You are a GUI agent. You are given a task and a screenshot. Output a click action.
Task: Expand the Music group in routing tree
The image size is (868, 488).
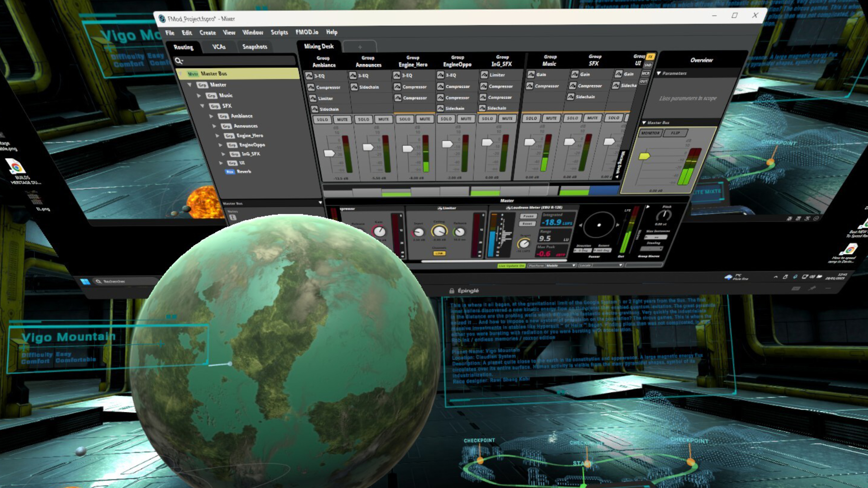(199, 96)
